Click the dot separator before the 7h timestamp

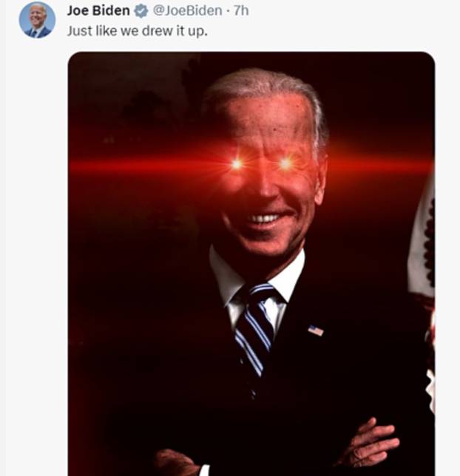(x=228, y=12)
